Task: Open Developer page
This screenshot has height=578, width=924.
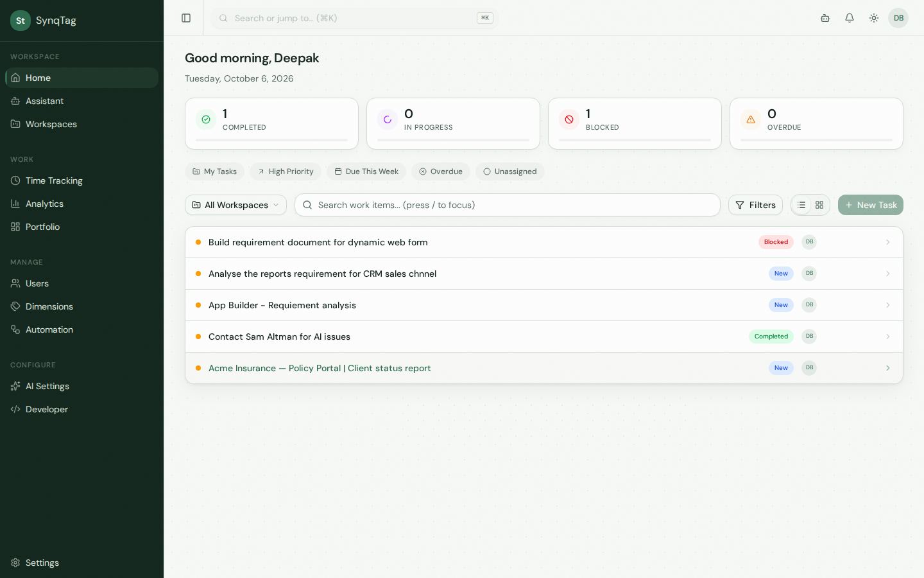Action: pos(82,409)
